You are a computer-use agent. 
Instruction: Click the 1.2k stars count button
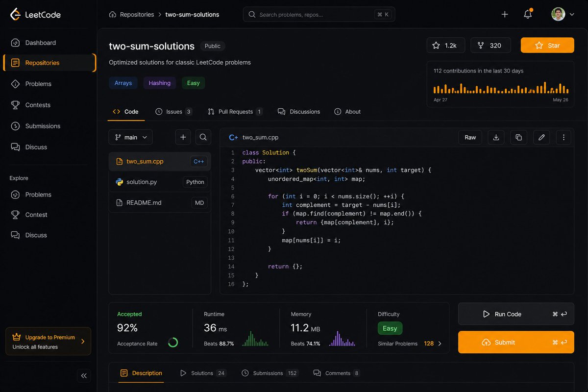pos(445,45)
